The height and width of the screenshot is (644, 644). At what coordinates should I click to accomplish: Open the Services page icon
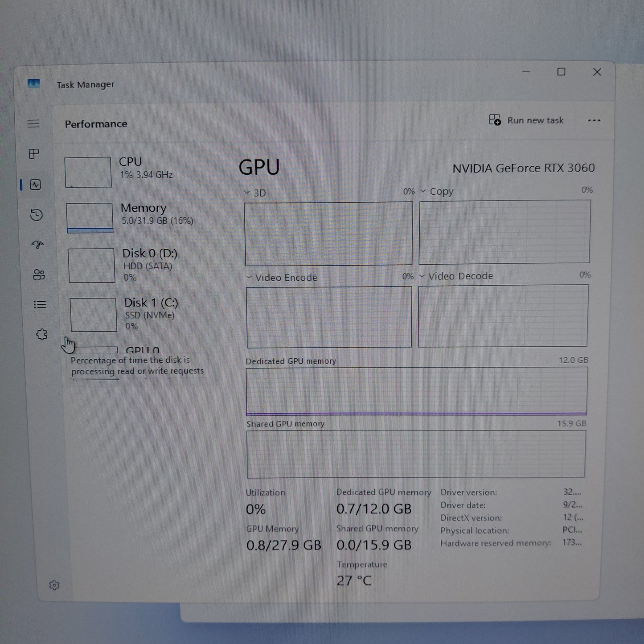tap(41, 334)
